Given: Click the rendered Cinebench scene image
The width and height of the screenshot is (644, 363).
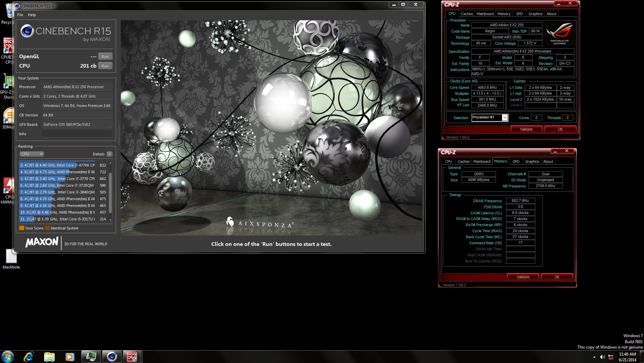Looking at the screenshot, I should point(271,128).
